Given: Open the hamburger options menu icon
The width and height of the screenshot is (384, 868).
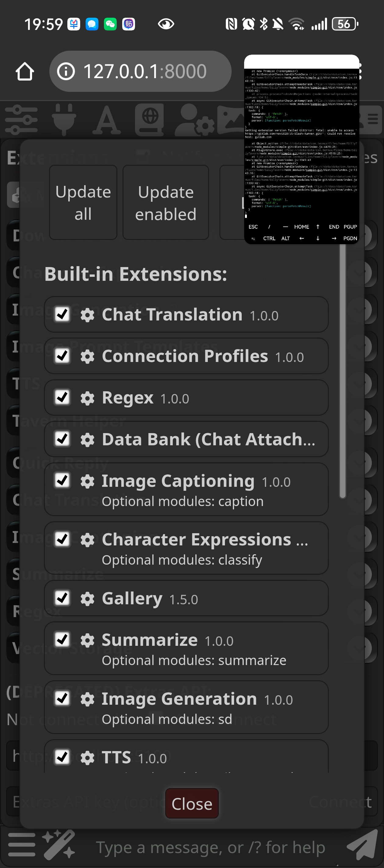Looking at the screenshot, I should pos(22,845).
